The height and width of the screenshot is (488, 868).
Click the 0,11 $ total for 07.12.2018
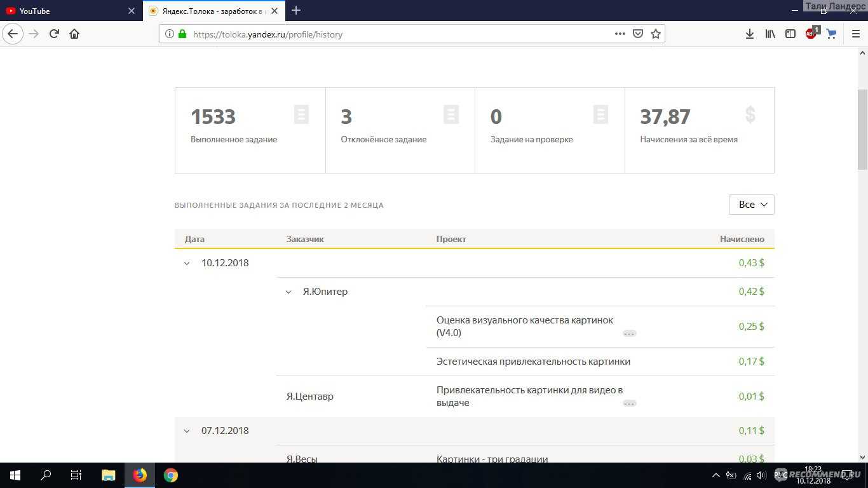click(752, 431)
